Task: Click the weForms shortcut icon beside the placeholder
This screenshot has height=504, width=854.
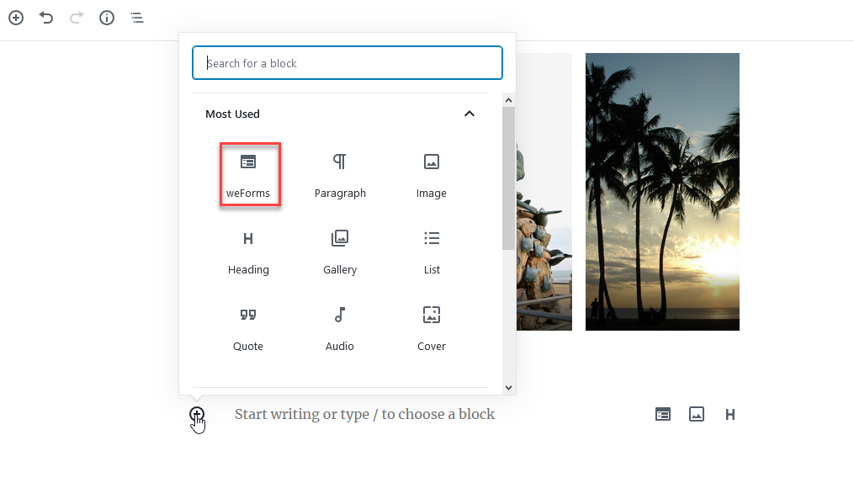Action: coord(663,415)
